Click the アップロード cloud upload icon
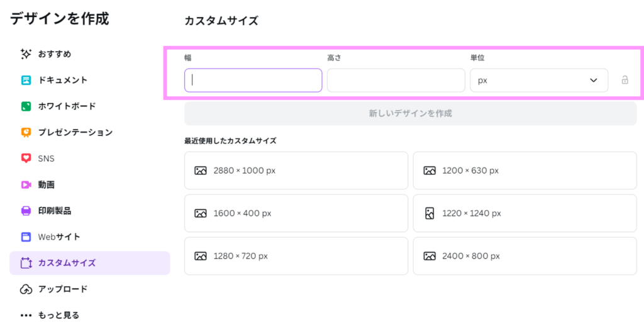 [26, 289]
